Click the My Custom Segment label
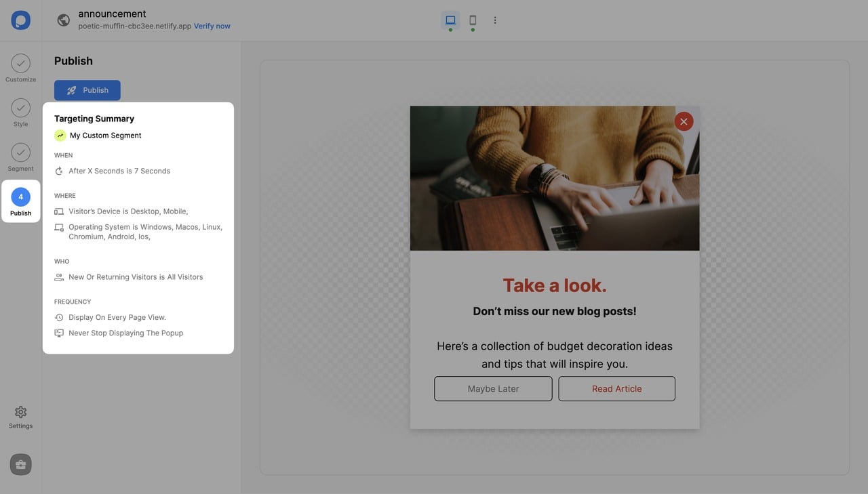Screen dimensions: 868x494 [106, 136]
